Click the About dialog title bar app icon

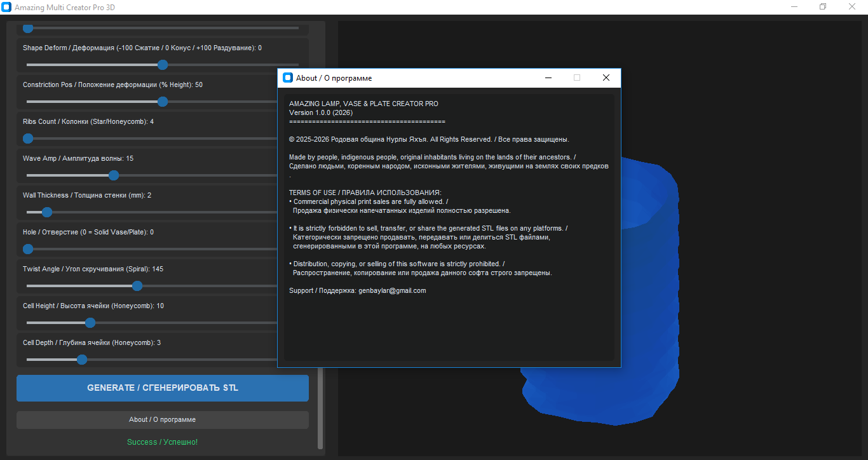point(288,78)
